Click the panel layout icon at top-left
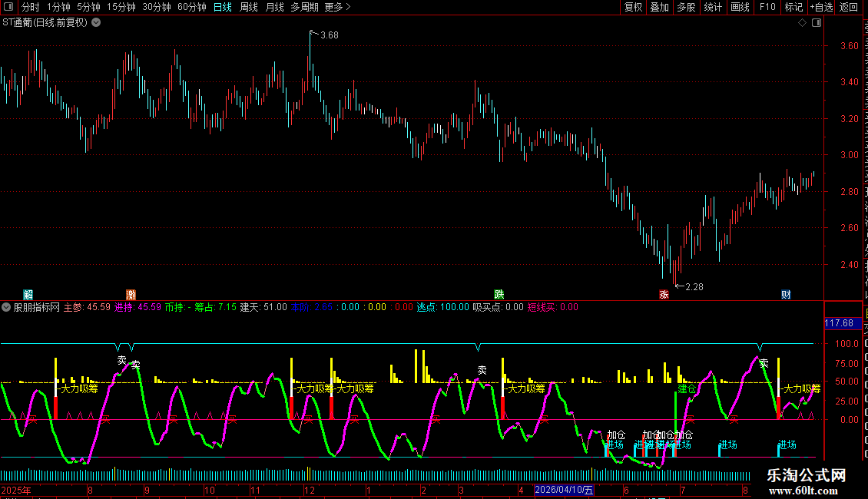Viewport: 868px width, 499px height. tap(8, 7)
